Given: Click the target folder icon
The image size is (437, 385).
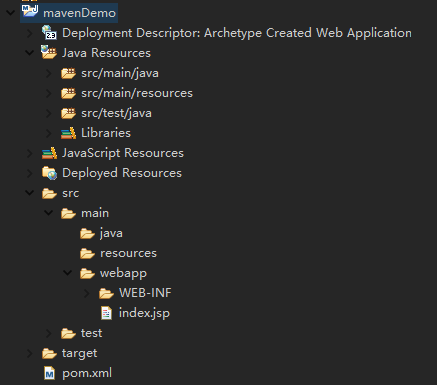Looking at the screenshot, I should [49, 353].
